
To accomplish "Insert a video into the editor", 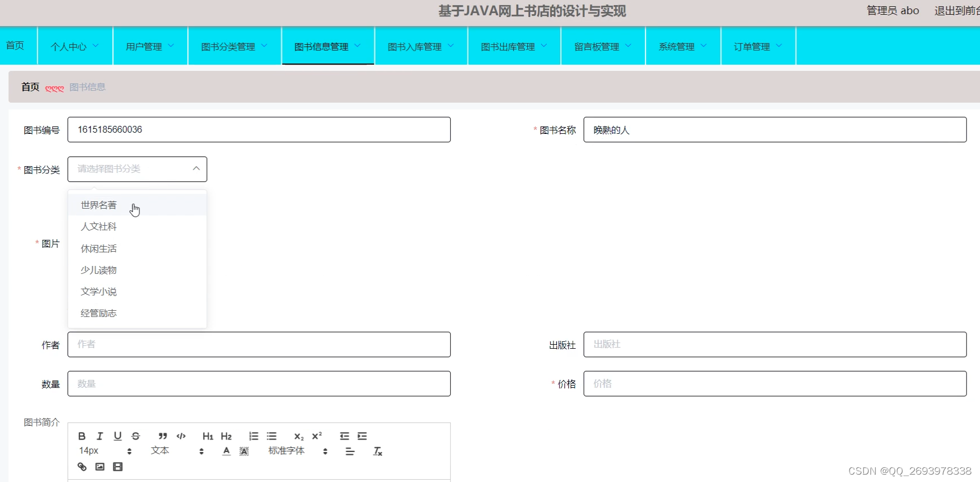I will coord(117,467).
